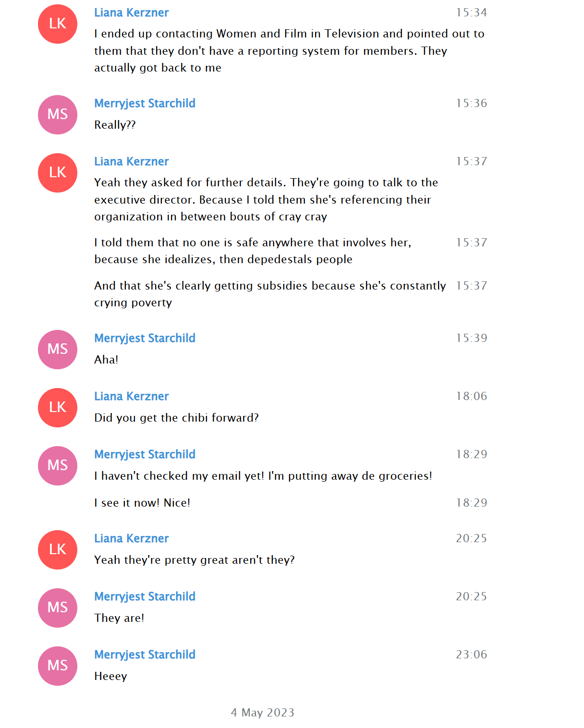The height and width of the screenshot is (728, 584).
Task: Select MS avatar next to 'They are!' message
Action: coord(58,608)
